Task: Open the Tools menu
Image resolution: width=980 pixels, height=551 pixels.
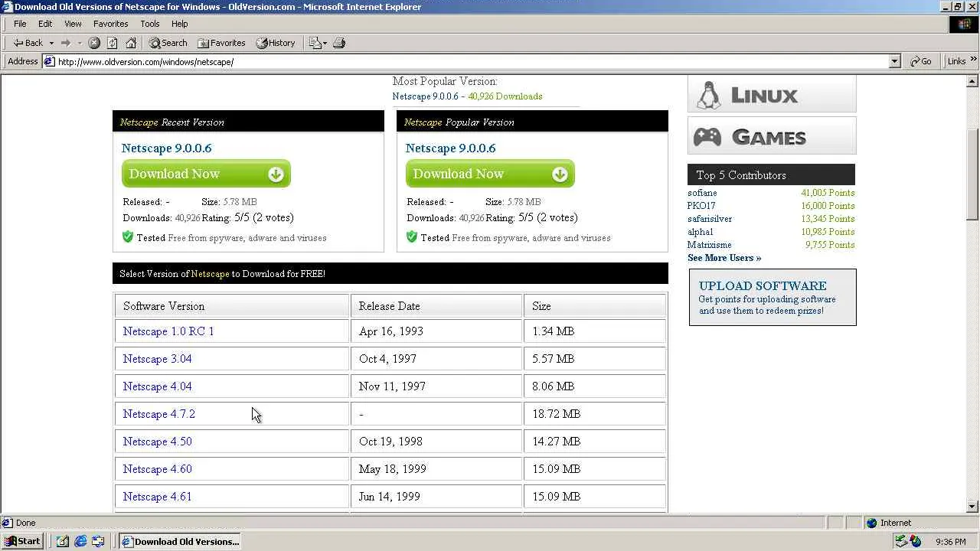Action: point(150,24)
